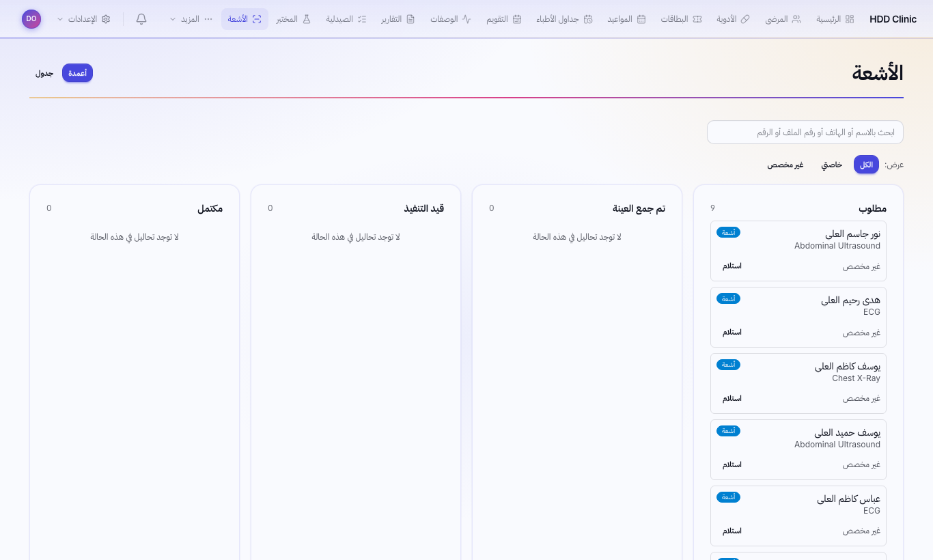Switch to جدول table view
This screenshot has height=560, width=933.
coord(44,73)
